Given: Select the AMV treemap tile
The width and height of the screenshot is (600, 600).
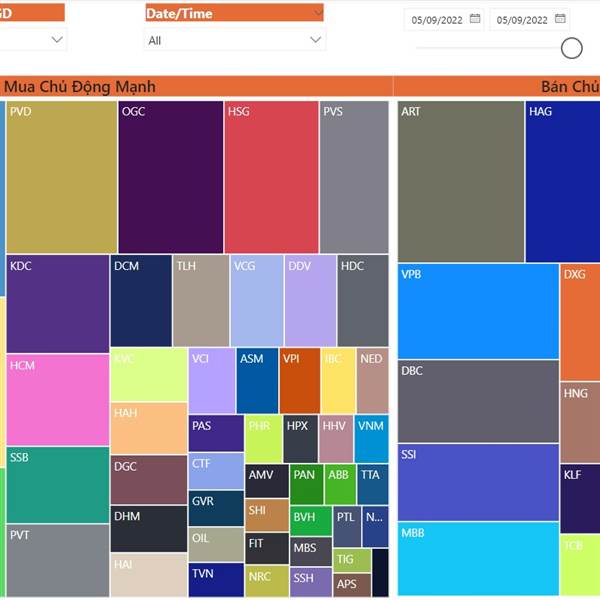Looking at the screenshot, I should coord(267,481).
